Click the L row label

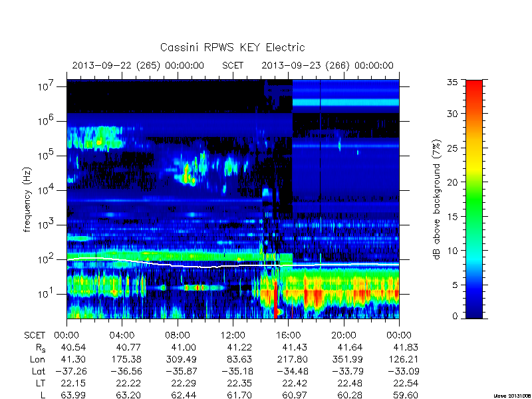point(43,395)
